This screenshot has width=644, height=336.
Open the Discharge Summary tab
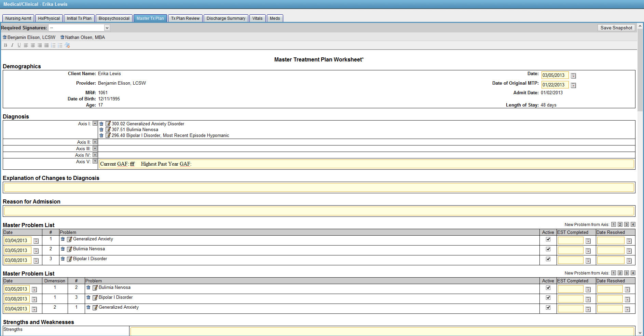click(226, 18)
